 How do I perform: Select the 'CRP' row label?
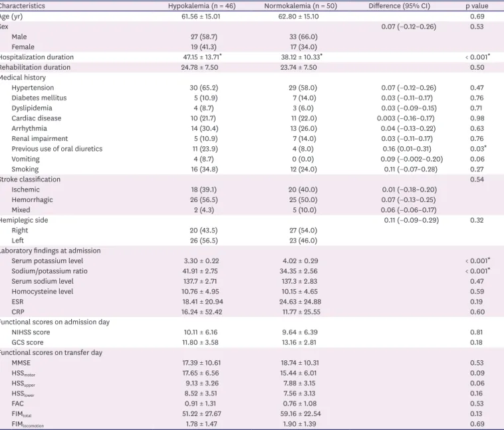[x=18, y=312]
